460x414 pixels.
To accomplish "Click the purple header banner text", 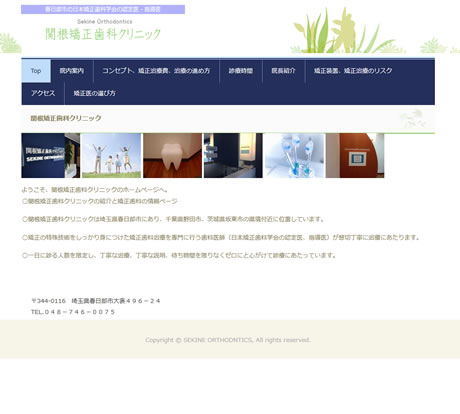I will coord(103,9).
